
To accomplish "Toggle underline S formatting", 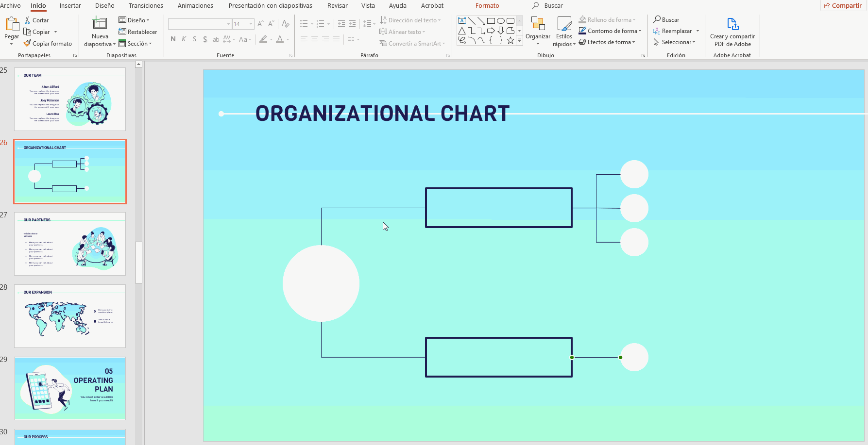I will tap(194, 39).
